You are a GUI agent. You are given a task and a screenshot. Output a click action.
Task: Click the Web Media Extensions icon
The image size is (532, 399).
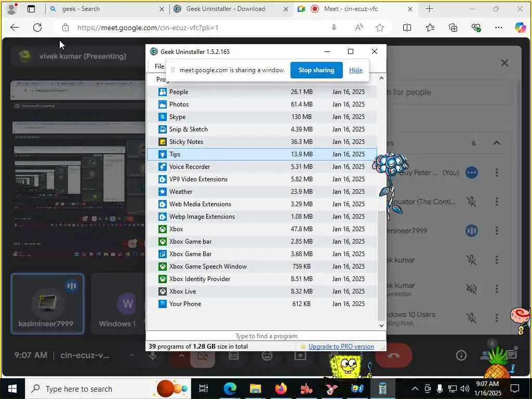[x=163, y=204]
